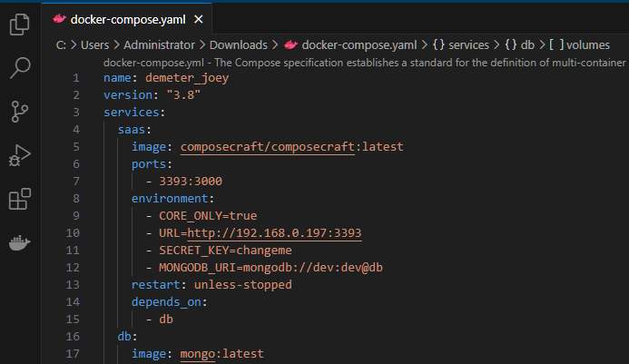
Task: Open the Source Control view
Action: pyautogui.click(x=20, y=111)
